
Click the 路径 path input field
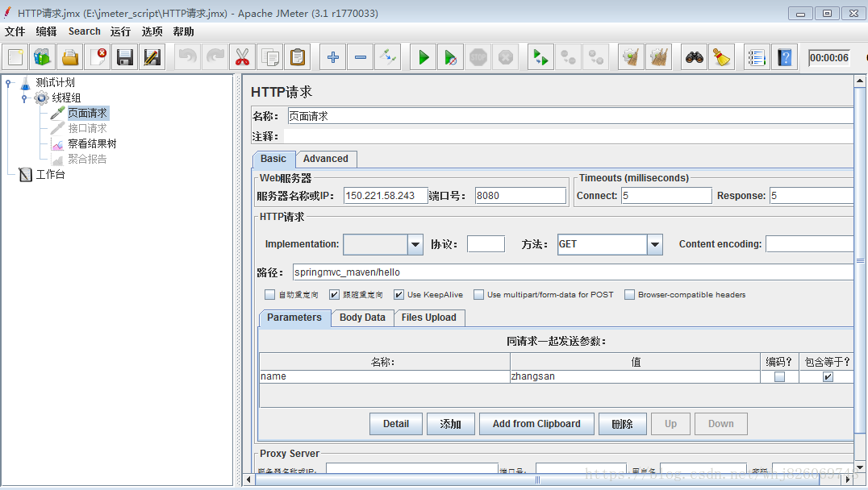click(573, 272)
